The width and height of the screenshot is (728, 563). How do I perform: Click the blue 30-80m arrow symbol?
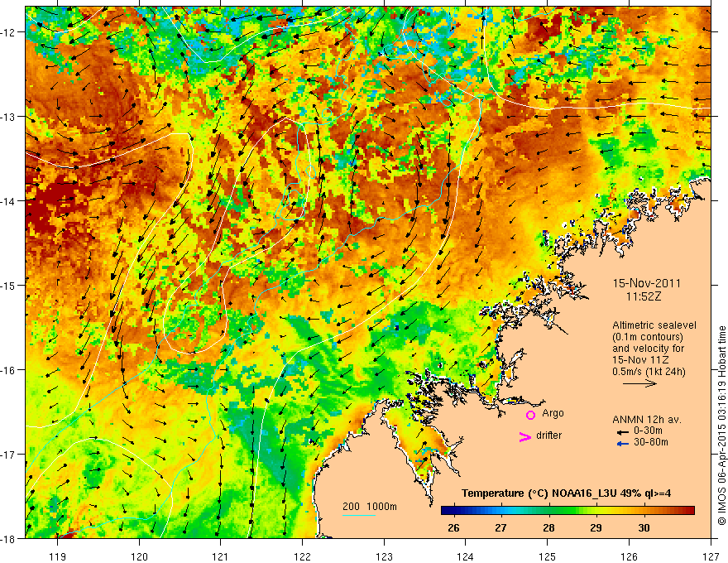coord(623,444)
